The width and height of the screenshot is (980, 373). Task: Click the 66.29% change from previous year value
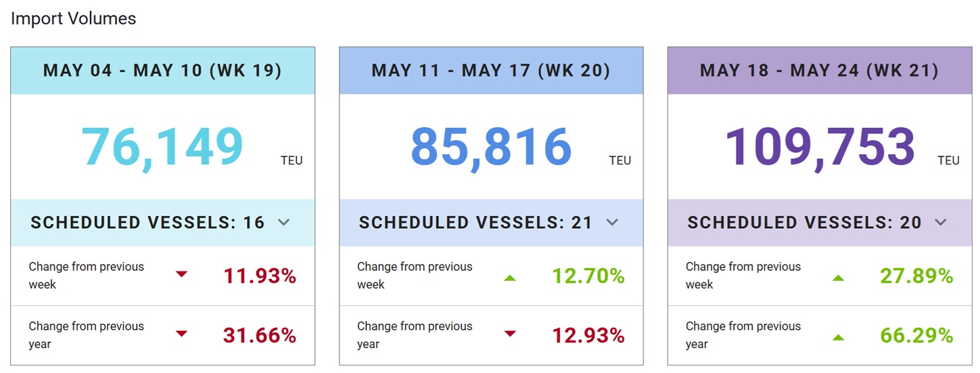[x=916, y=336]
